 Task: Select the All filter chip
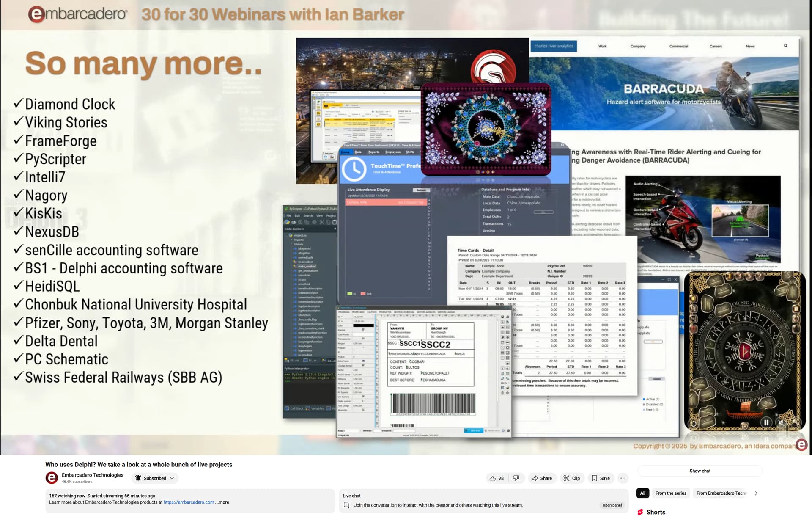point(642,493)
